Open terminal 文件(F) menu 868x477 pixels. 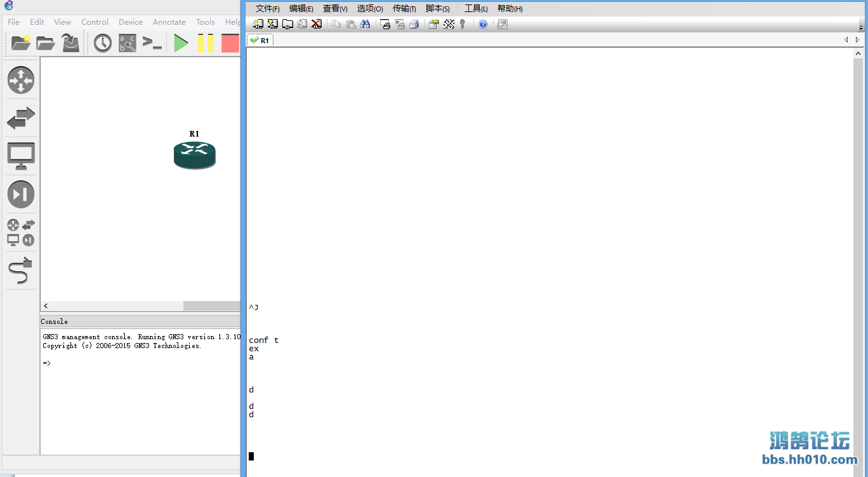click(267, 9)
